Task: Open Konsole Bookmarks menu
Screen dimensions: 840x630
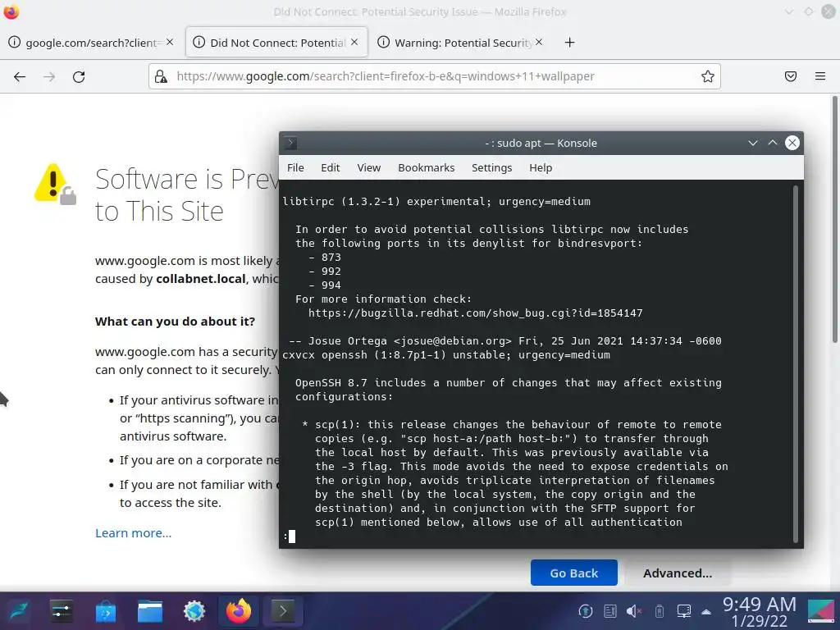Action: (x=426, y=167)
